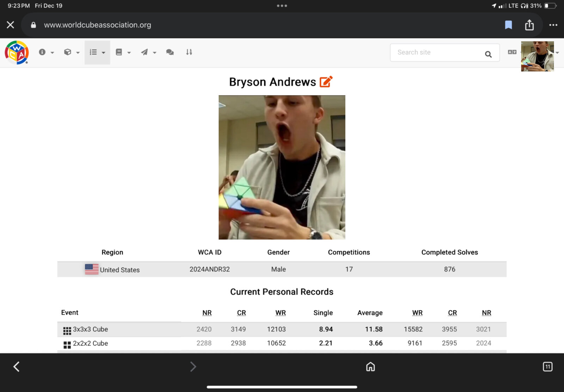This screenshot has width=564, height=392.
Task: Tap the URL www.worldcubeassociation.org address
Action: click(98, 25)
